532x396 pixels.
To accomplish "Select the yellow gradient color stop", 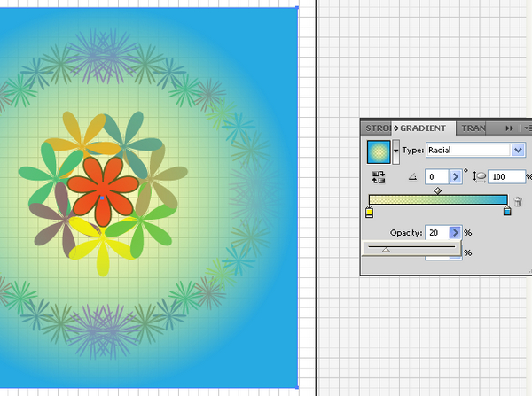I will [x=370, y=212].
